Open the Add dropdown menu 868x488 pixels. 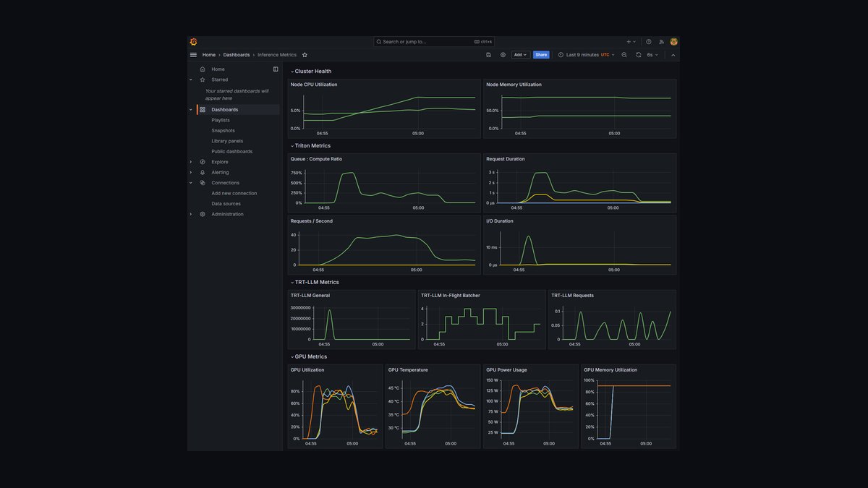pyautogui.click(x=521, y=55)
